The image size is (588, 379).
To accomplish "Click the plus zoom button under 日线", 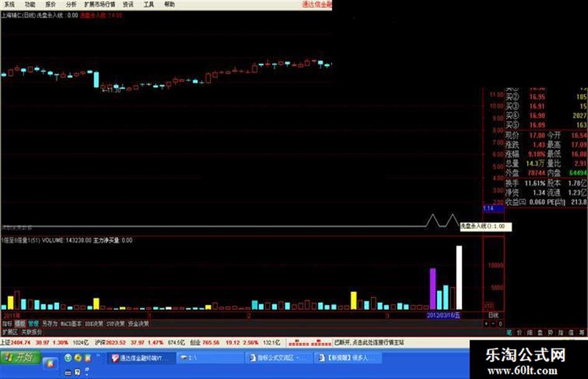I will [x=487, y=324].
